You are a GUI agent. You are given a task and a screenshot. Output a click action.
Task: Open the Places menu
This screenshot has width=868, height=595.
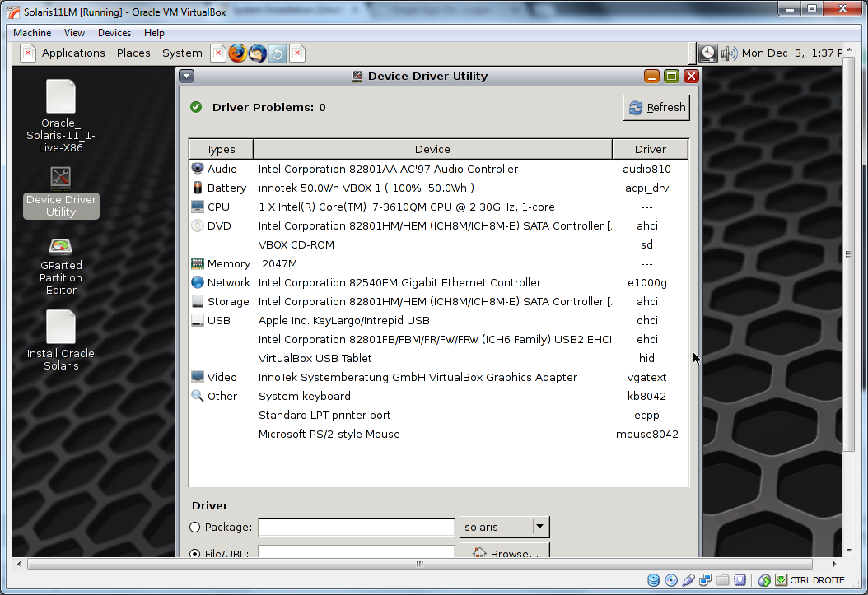pyautogui.click(x=133, y=53)
